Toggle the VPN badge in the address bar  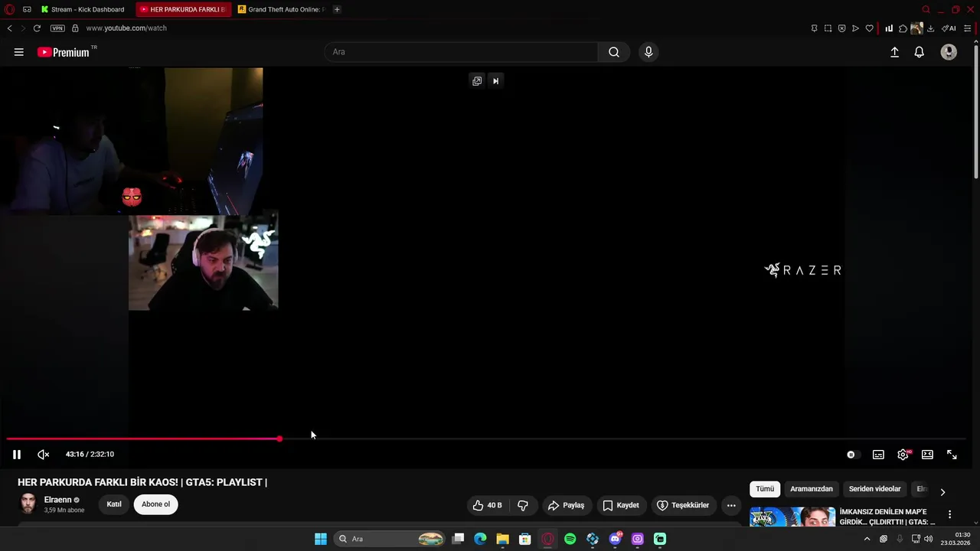(57, 28)
